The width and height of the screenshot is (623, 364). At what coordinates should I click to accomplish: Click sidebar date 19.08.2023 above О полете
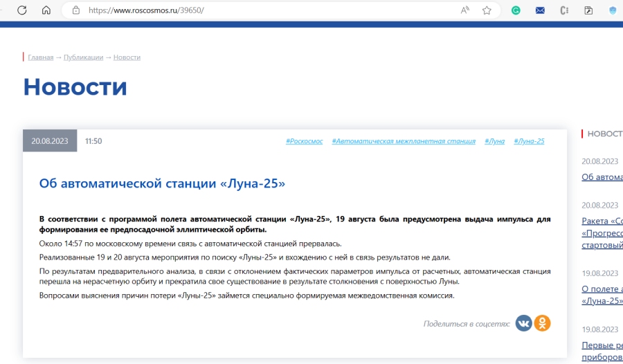pos(600,273)
